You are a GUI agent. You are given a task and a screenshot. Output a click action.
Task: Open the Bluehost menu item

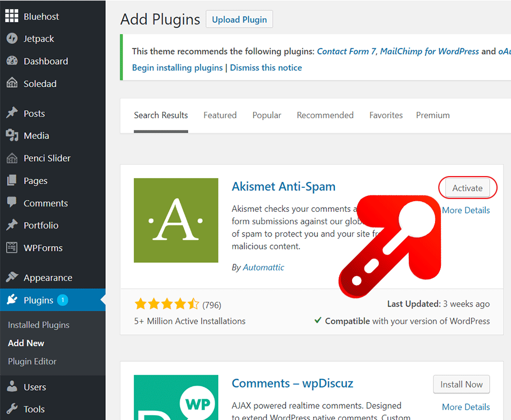pyautogui.click(x=41, y=16)
